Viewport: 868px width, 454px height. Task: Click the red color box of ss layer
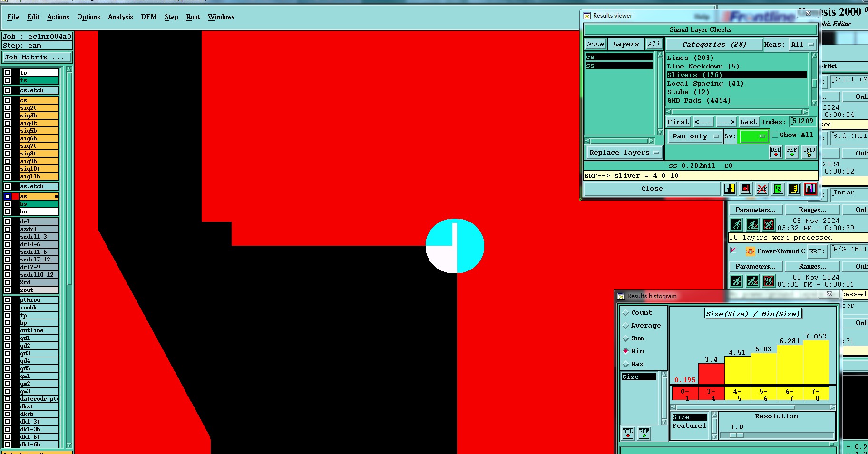click(x=15, y=196)
